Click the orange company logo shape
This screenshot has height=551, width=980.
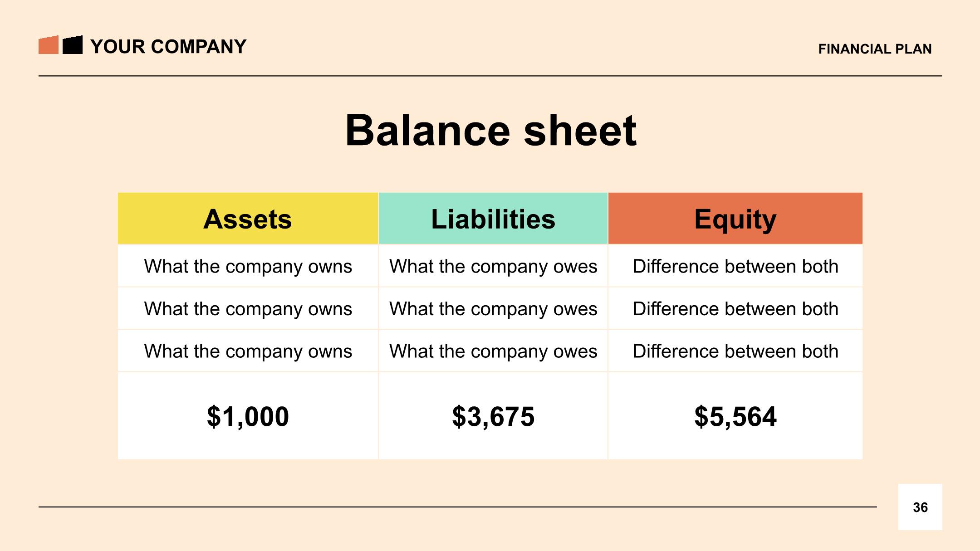click(49, 45)
